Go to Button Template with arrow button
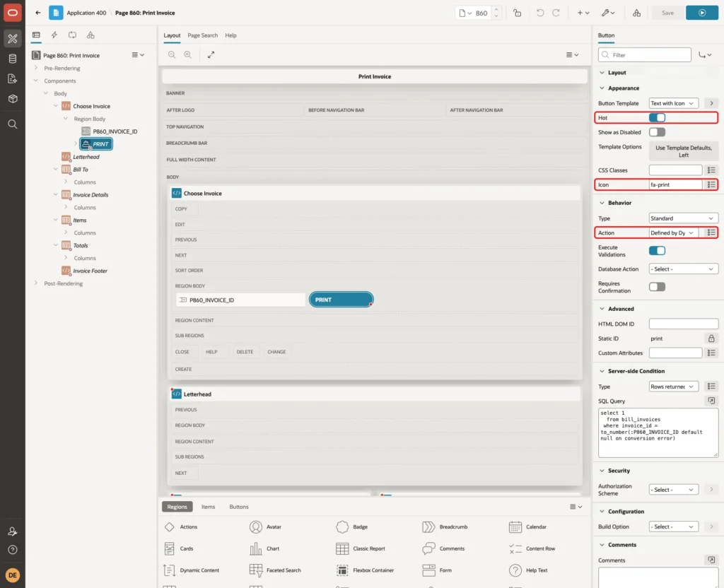724x588 pixels. click(711, 103)
